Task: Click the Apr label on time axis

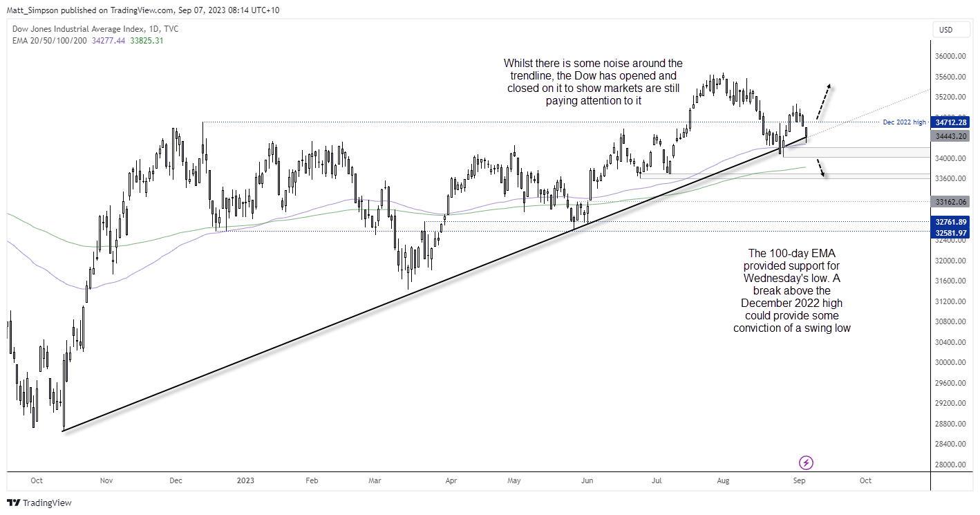Action: pos(451,480)
